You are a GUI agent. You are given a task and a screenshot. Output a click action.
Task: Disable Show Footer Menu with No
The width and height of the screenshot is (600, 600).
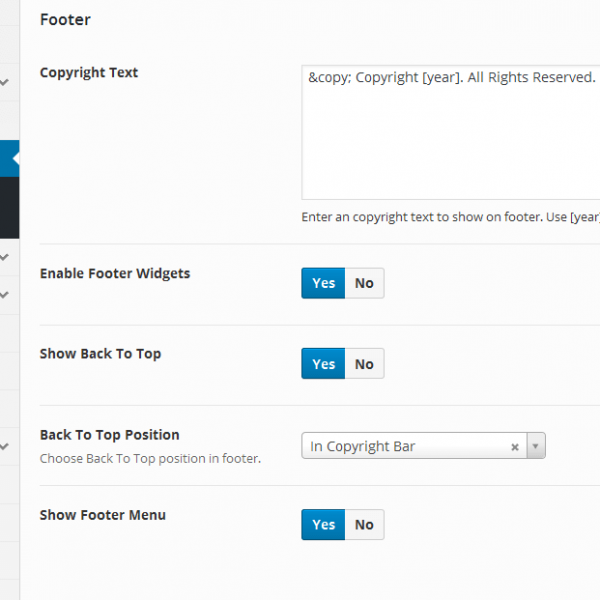364,525
